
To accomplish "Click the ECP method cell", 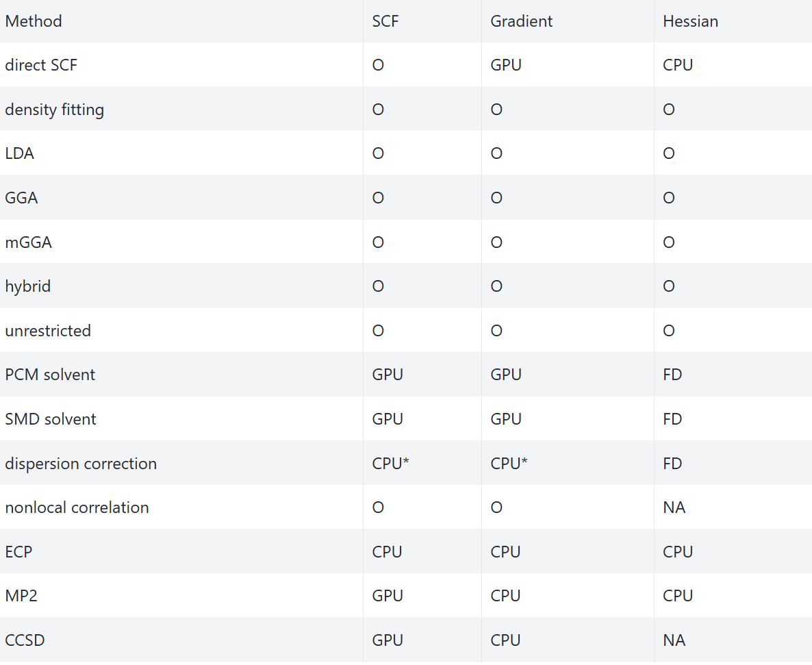I will coord(18,552).
